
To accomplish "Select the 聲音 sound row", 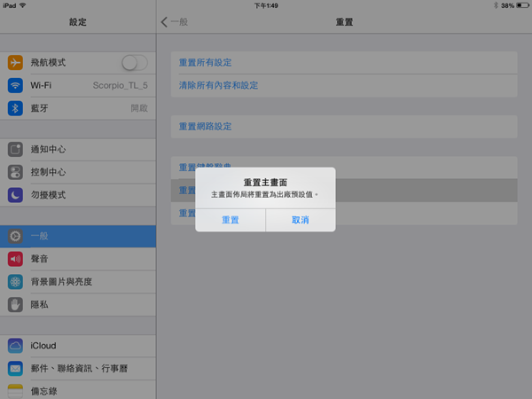I will coord(78,259).
